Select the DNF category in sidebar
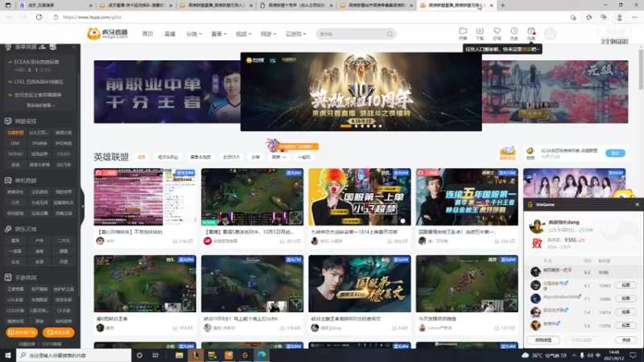This screenshot has height=362, width=644. coord(15,143)
